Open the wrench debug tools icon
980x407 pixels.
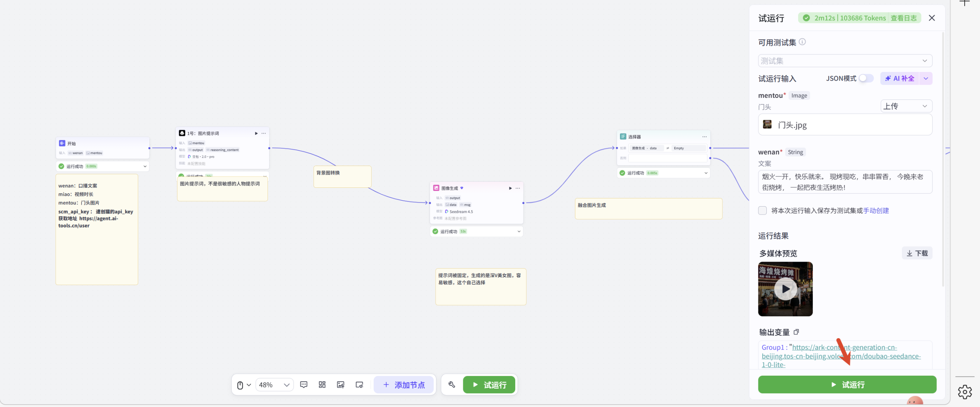452,384
